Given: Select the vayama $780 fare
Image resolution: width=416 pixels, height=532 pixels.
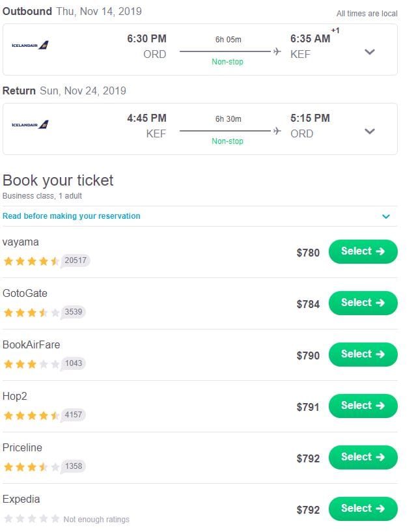Looking at the screenshot, I should 363,251.
